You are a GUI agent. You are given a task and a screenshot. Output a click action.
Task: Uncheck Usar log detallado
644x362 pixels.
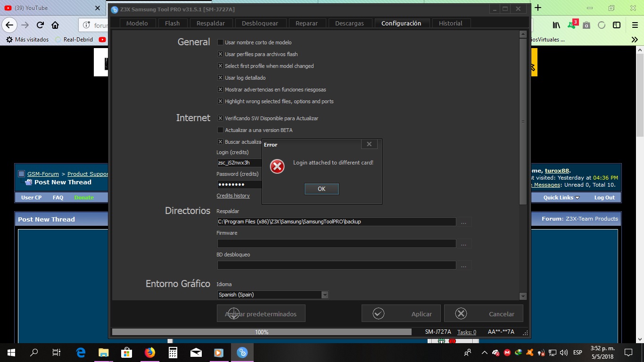(220, 78)
